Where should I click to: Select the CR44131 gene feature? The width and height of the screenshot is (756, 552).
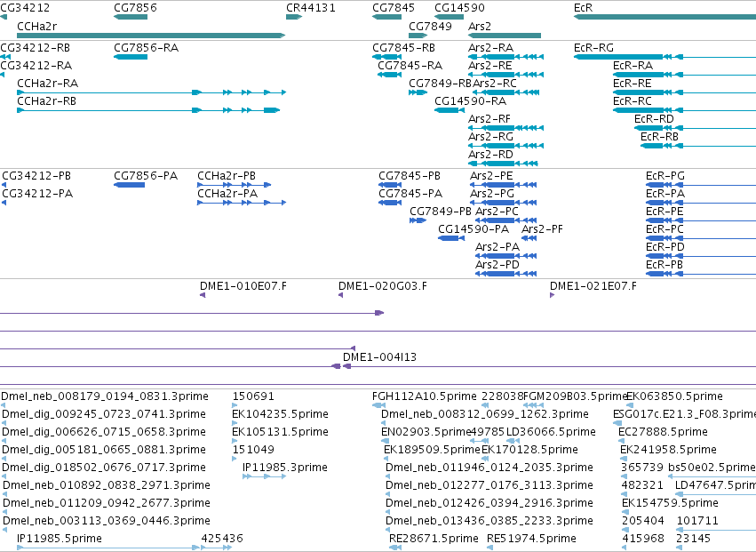(294, 17)
